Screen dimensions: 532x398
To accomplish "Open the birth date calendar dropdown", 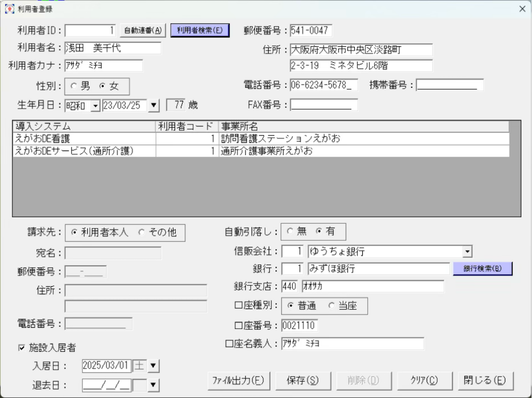I will [153, 105].
